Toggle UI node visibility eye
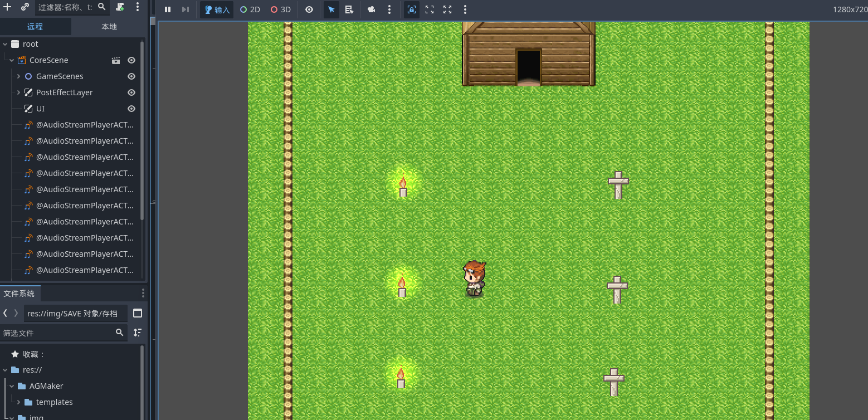This screenshot has height=420, width=868. (131, 109)
